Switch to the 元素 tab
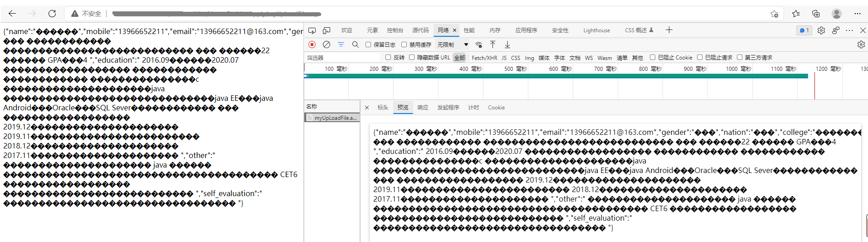 372,30
